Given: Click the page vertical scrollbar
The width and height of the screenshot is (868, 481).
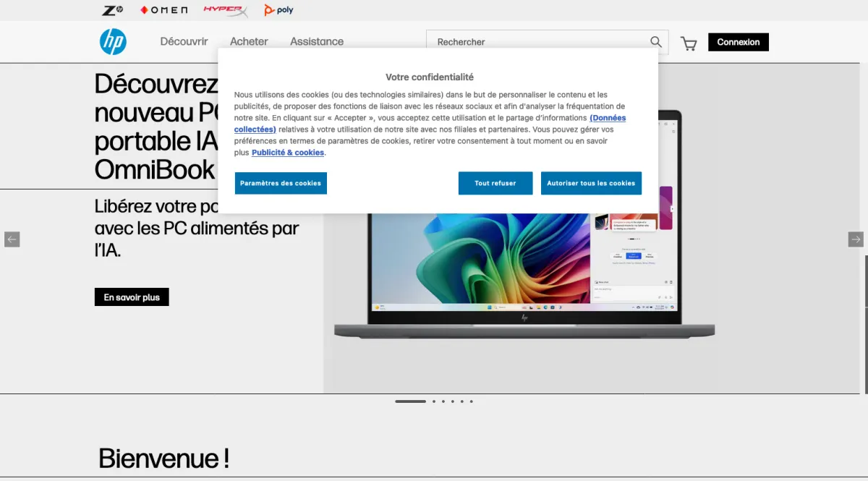Looking at the screenshot, I should [x=865, y=324].
